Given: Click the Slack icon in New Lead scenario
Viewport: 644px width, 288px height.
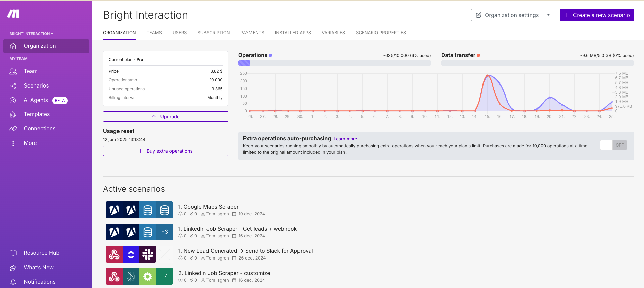Looking at the screenshot, I should point(148,254).
